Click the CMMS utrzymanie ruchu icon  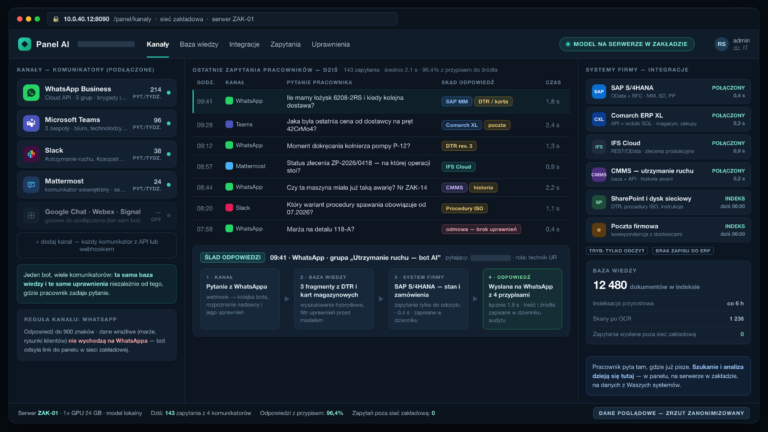tap(599, 174)
